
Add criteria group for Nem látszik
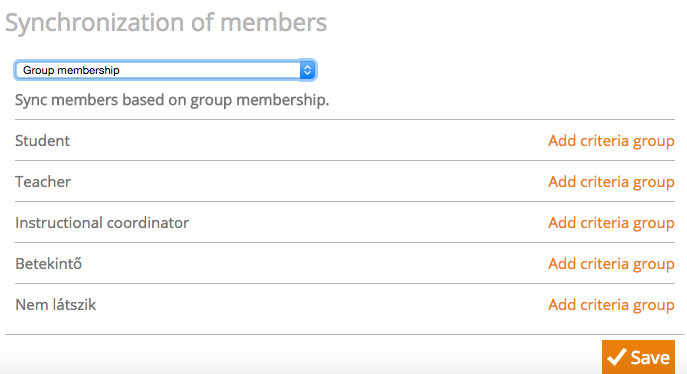click(611, 304)
